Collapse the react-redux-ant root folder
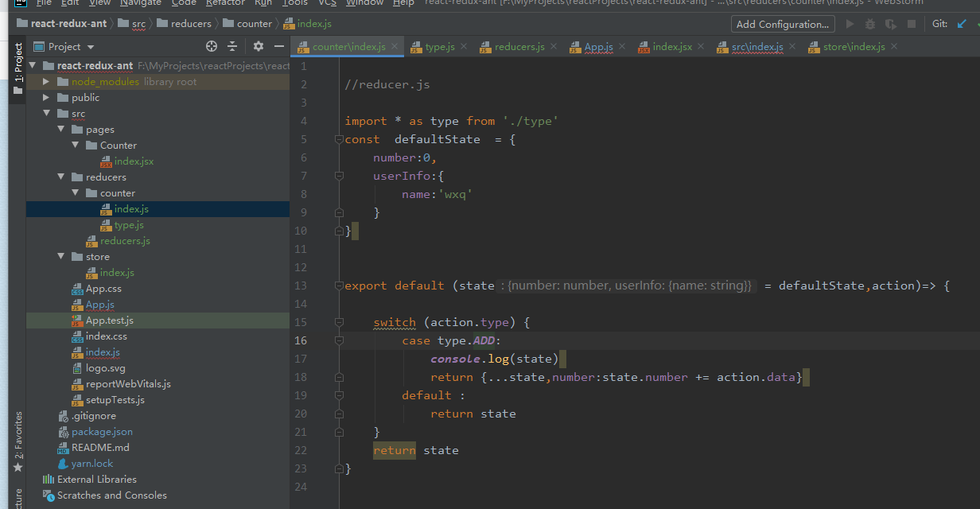The width and height of the screenshot is (980, 509). 33,66
